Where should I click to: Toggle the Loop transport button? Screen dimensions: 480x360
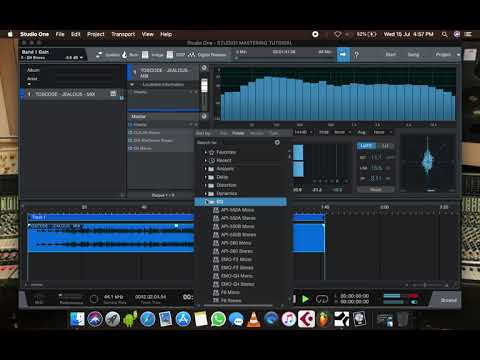322,299
